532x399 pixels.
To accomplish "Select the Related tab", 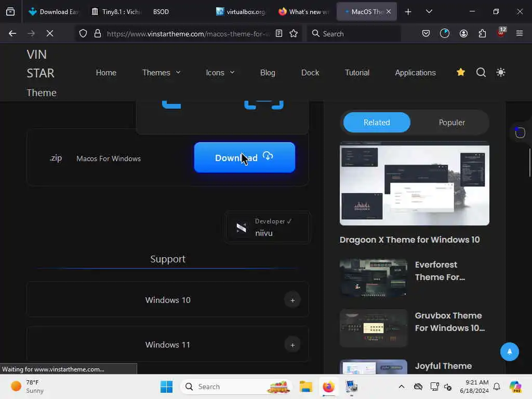I will click(377, 123).
